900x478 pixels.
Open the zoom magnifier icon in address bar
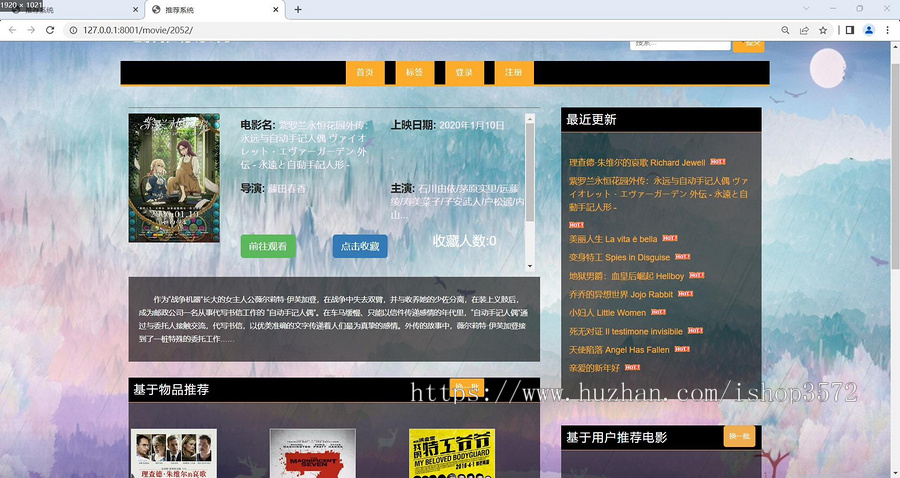coord(785,30)
